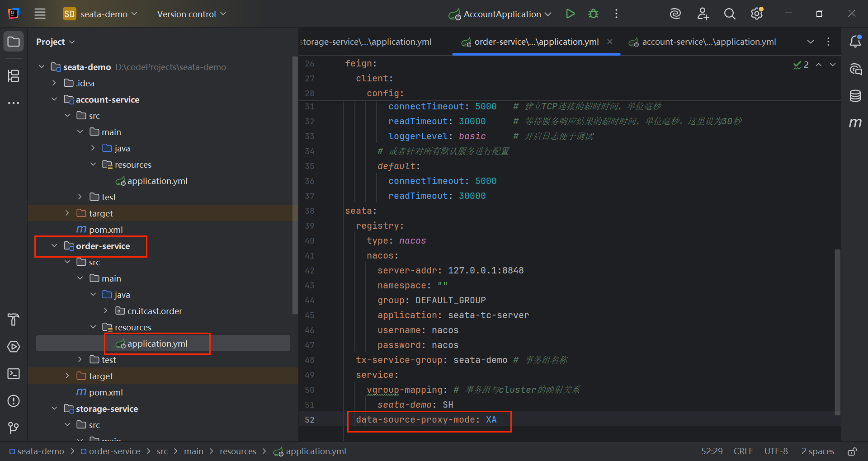This screenshot has width=868, height=461.
Task: Show hidden editor tabs dropdown
Action: (811, 42)
